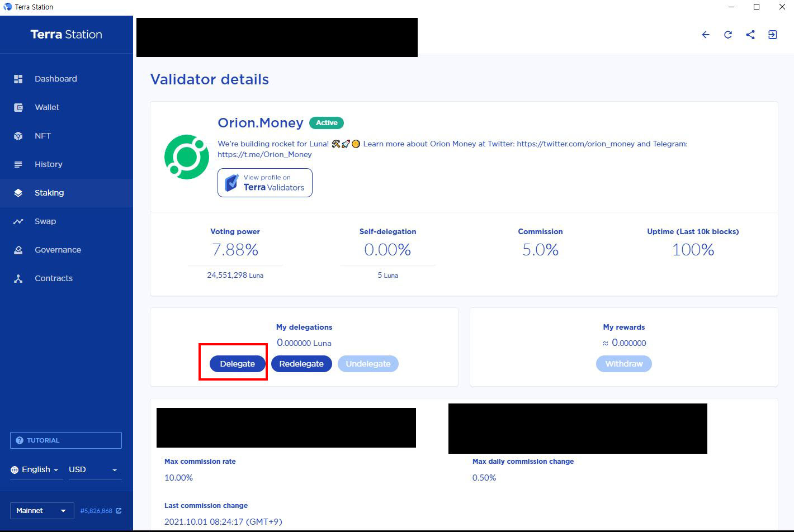Click the Redelegate button
The image size is (794, 532).
click(x=301, y=364)
